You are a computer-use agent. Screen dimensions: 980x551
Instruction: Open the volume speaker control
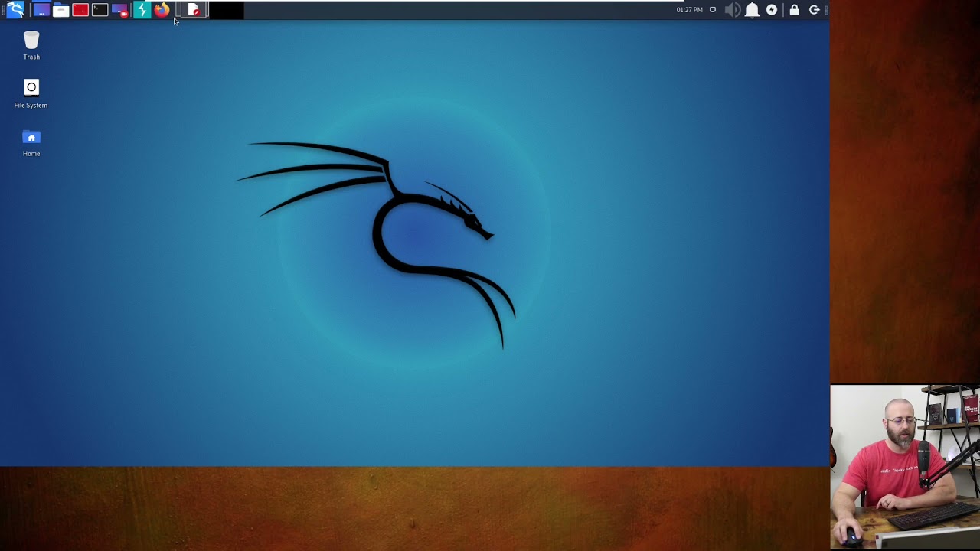[733, 10]
